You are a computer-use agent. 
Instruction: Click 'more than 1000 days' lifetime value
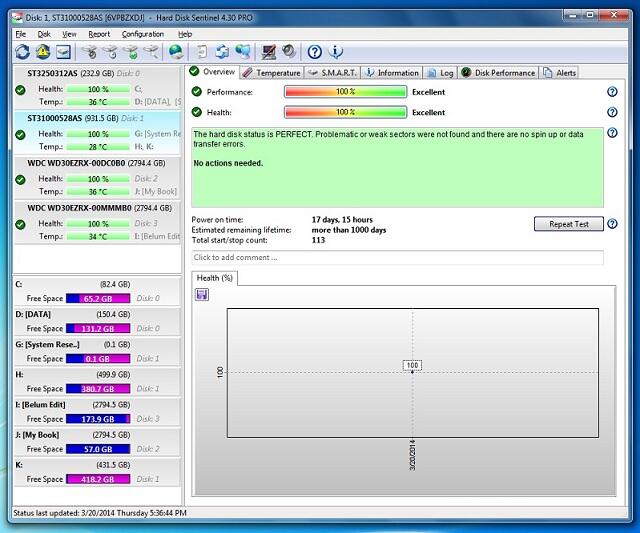pyautogui.click(x=349, y=230)
